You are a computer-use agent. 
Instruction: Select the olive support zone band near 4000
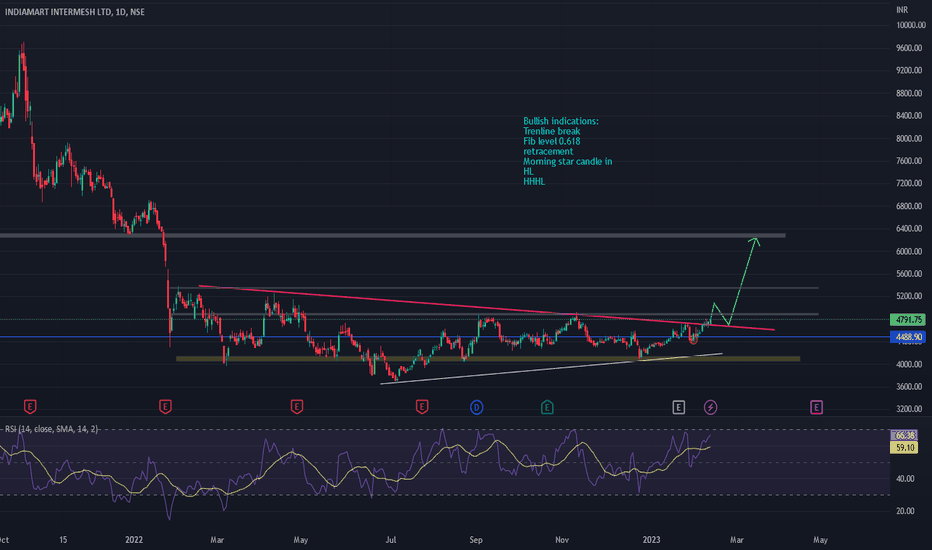tap(488, 359)
